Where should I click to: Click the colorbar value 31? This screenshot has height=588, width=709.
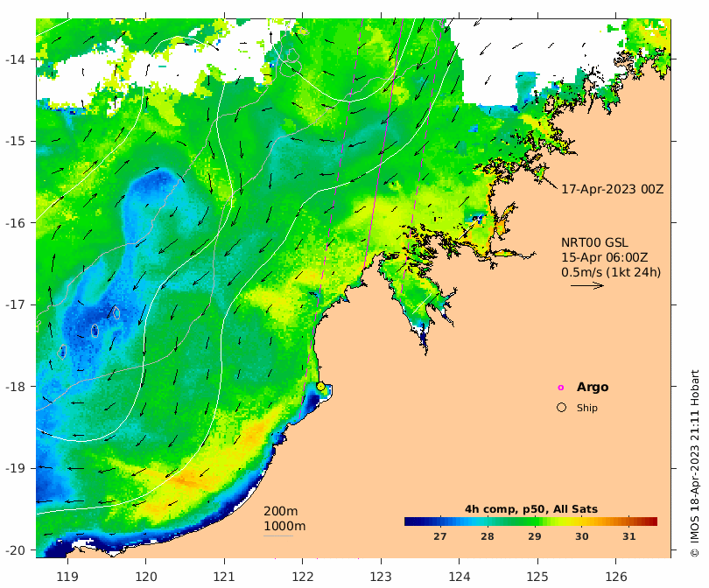click(629, 536)
